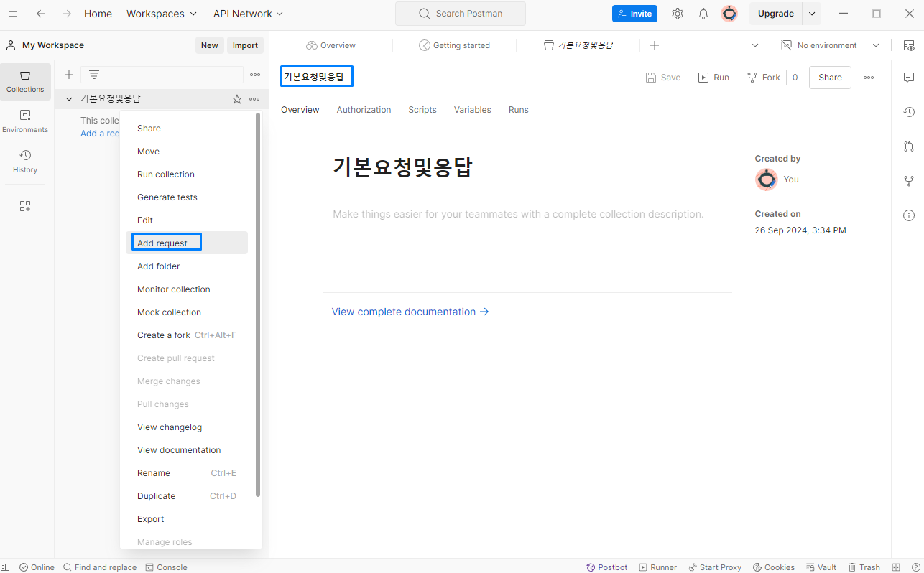Open Postbot from status bar
This screenshot has width=924, height=573.
pos(607,567)
